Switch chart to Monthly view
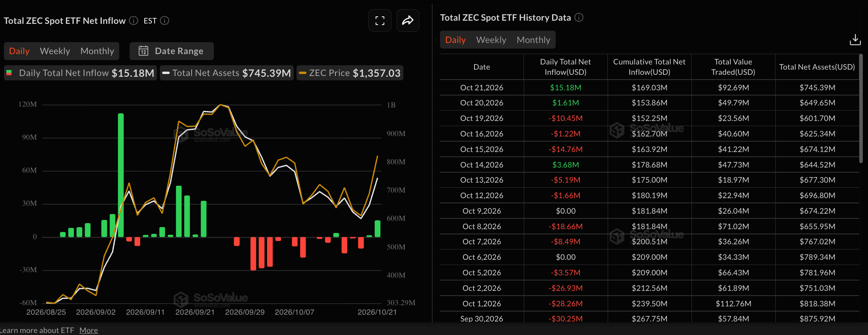Image resolution: width=868 pixels, height=335 pixels. (97, 51)
